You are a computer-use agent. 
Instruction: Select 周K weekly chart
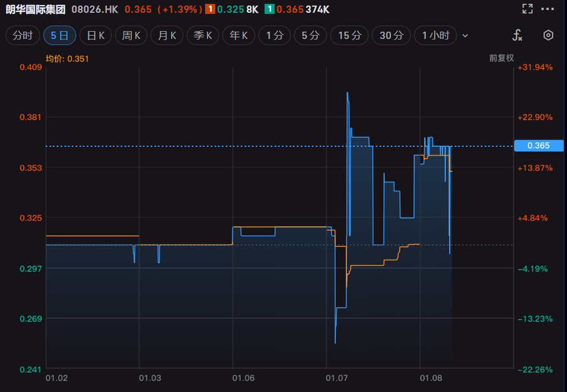(131, 36)
